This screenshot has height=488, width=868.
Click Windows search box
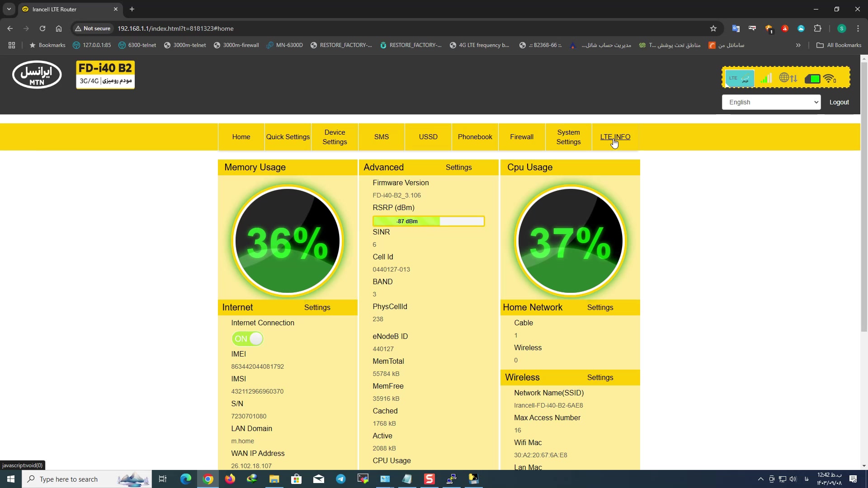pos(87,479)
